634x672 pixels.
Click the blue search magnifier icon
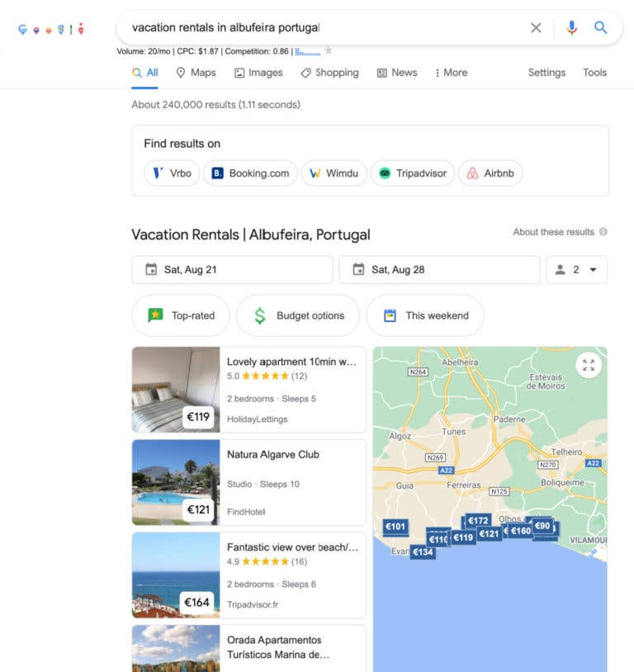coord(600,28)
